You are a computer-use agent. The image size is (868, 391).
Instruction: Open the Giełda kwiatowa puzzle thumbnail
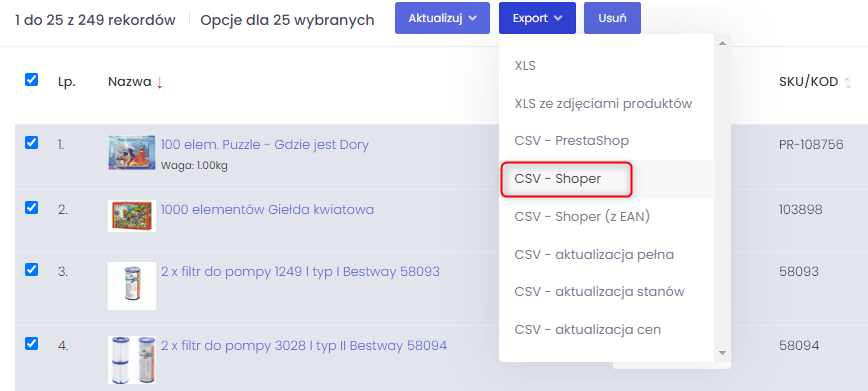(x=132, y=216)
